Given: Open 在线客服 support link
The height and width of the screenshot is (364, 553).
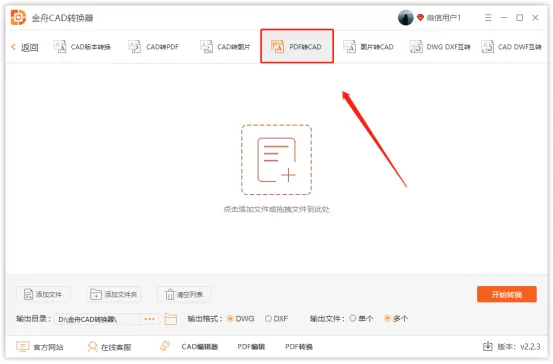Looking at the screenshot, I should pos(109,347).
